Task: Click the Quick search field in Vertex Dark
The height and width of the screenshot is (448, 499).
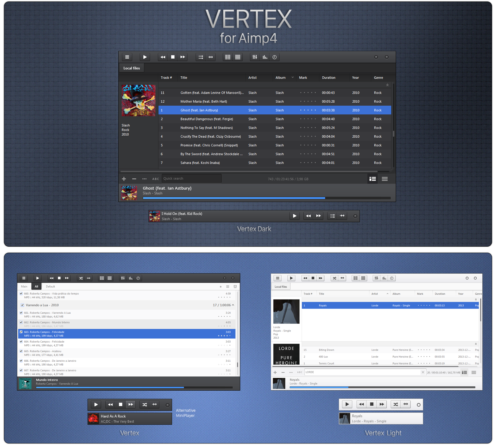Action: (192, 179)
